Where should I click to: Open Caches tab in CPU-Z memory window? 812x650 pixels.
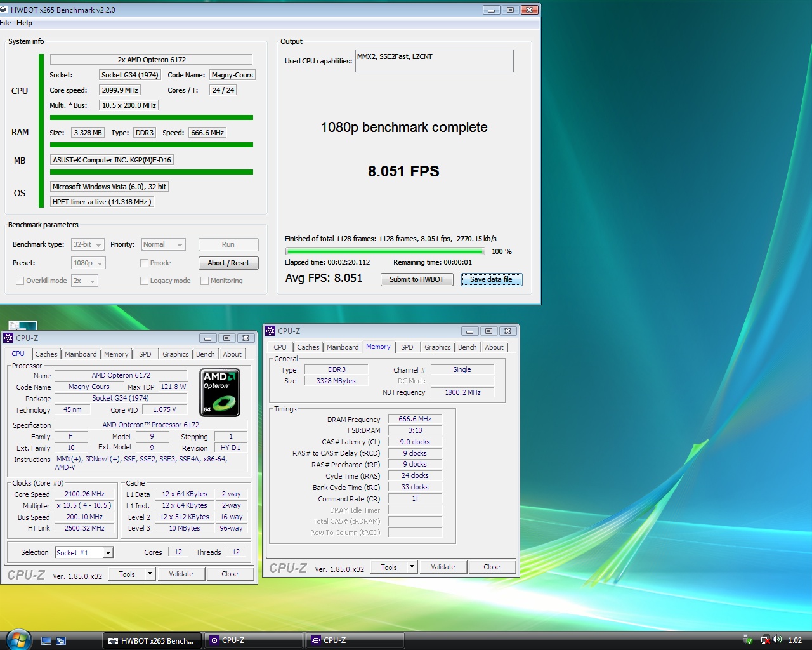(x=308, y=347)
